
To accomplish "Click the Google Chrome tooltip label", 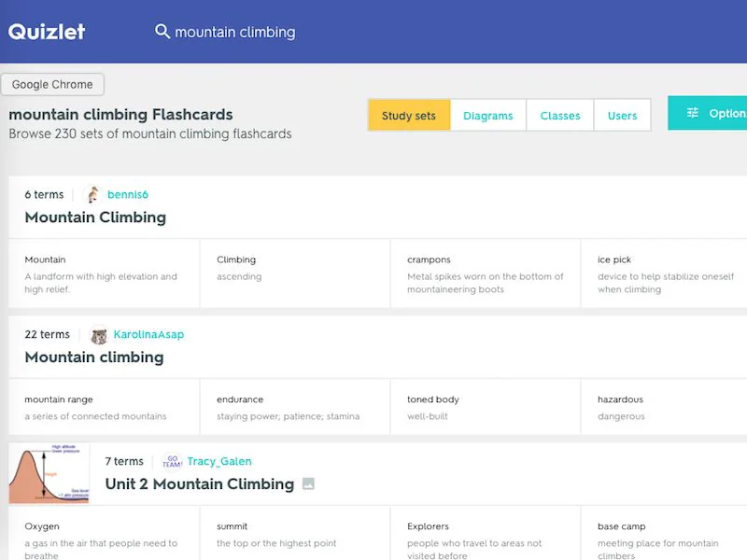I will coord(52,84).
